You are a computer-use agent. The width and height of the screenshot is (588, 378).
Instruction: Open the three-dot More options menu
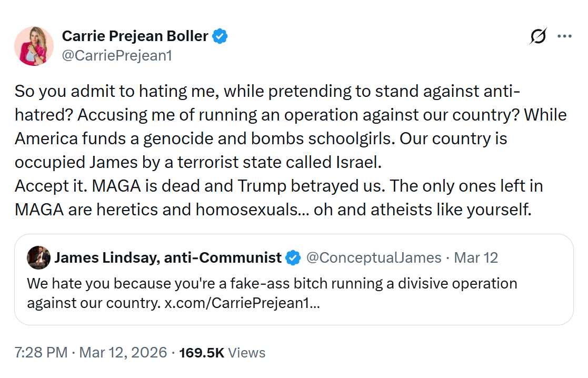click(x=564, y=36)
